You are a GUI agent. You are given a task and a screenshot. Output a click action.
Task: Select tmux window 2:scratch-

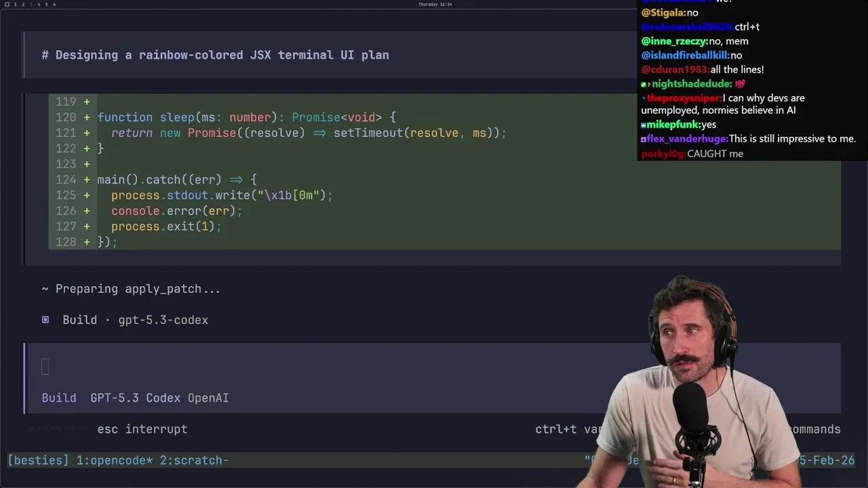point(195,460)
